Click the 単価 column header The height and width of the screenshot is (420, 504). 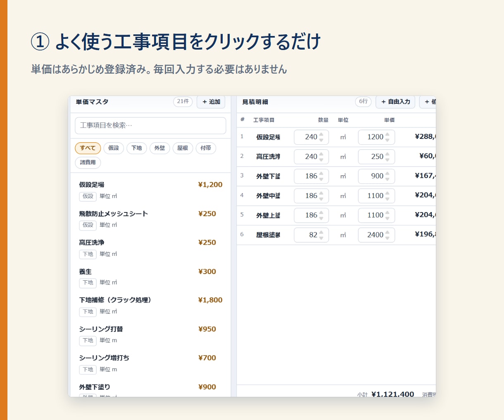(389, 120)
